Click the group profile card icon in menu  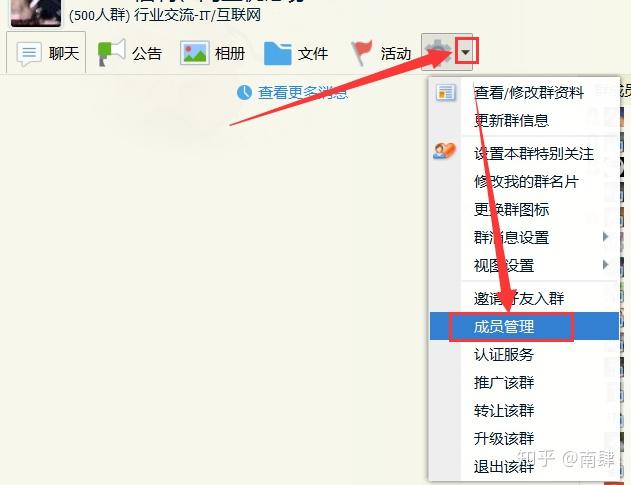click(446, 93)
